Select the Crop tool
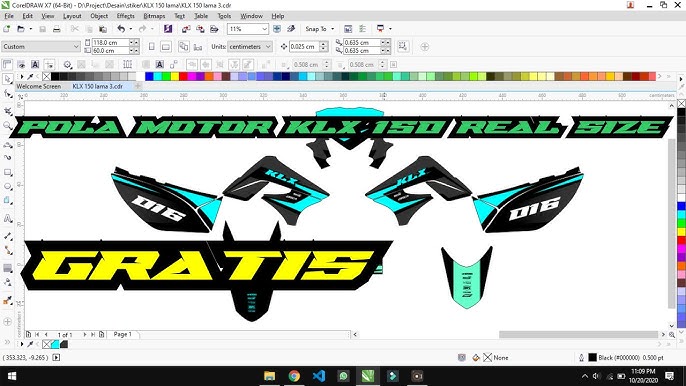Image resolution: width=686 pixels, height=386 pixels. tap(7, 110)
